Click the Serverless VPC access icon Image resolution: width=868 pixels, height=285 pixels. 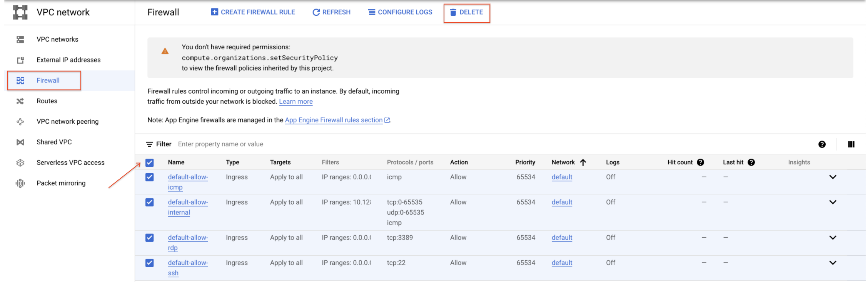point(20,163)
